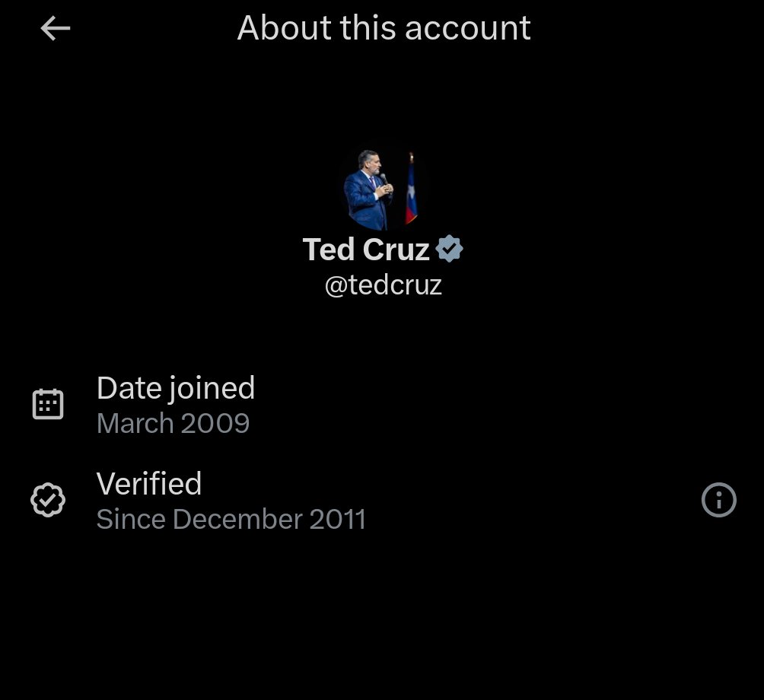Select the info icon on the Verified row
764x700 pixels.
pyautogui.click(x=718, y=500)
